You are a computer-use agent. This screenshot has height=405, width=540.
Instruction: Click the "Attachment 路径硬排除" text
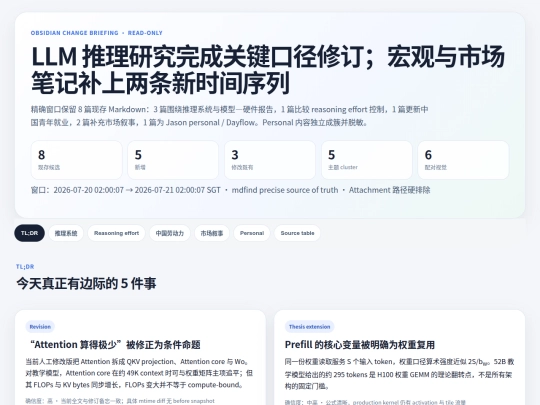390,190
